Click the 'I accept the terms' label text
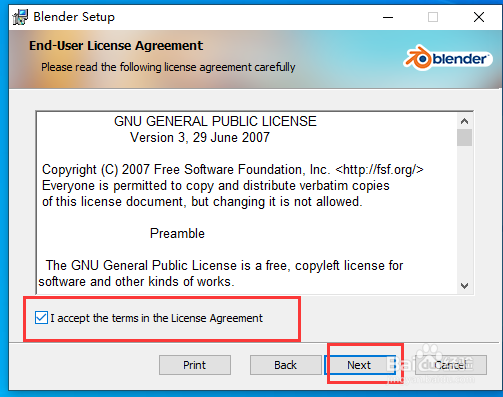Viewport: 503px width, 397px height. (157, 318)
